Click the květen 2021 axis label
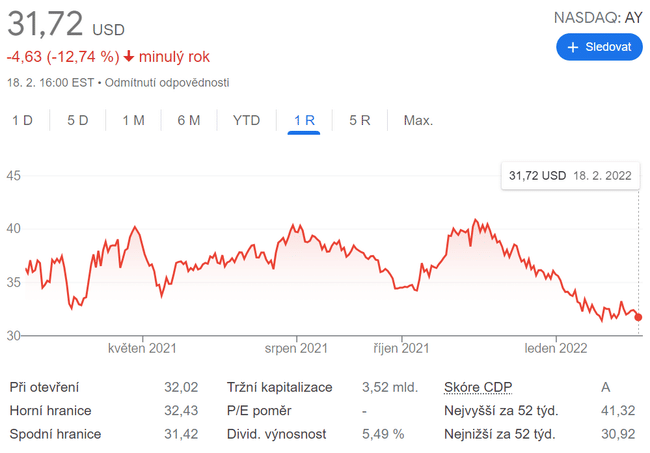Viewport: 650px width, 453px height. click(x=142, y=348)
